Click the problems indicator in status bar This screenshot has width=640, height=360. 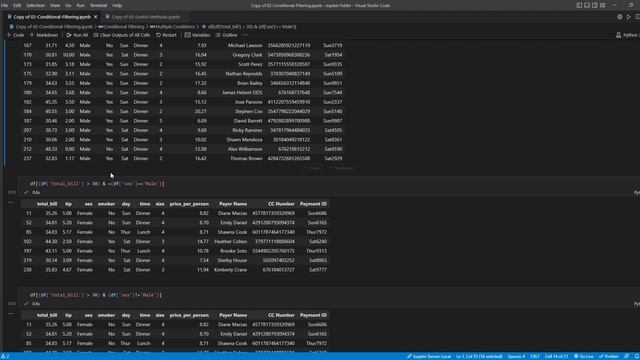(x=5, y=356)
